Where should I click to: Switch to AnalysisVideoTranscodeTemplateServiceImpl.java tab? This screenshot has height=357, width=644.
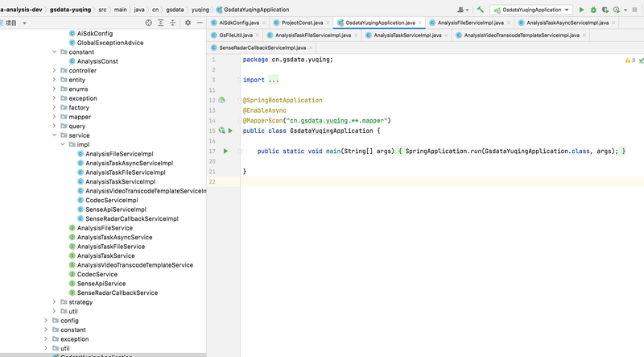[x=522, y=35]
